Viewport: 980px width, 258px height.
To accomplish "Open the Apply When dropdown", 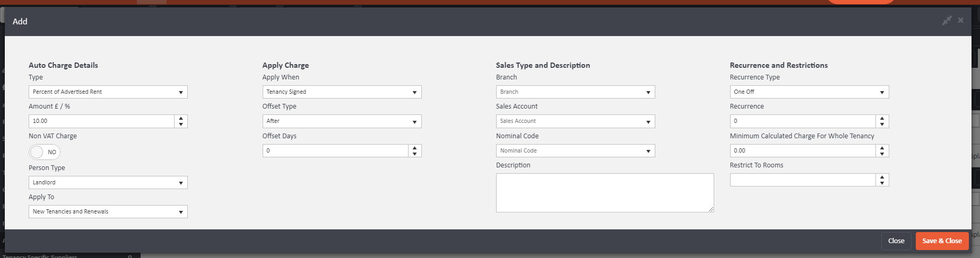I will point(342,92).
